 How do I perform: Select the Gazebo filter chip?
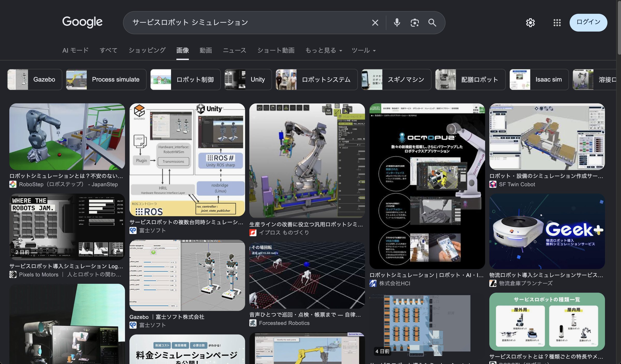[x=35, y=80]
